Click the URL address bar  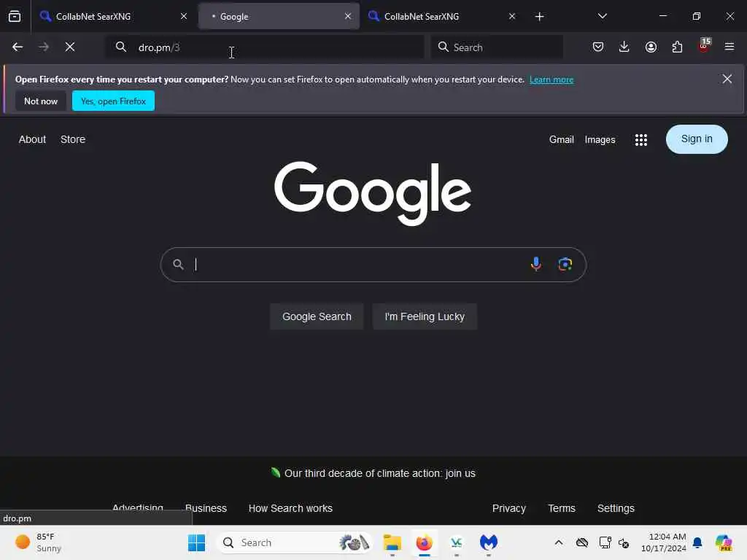click(x=264, y=47)
